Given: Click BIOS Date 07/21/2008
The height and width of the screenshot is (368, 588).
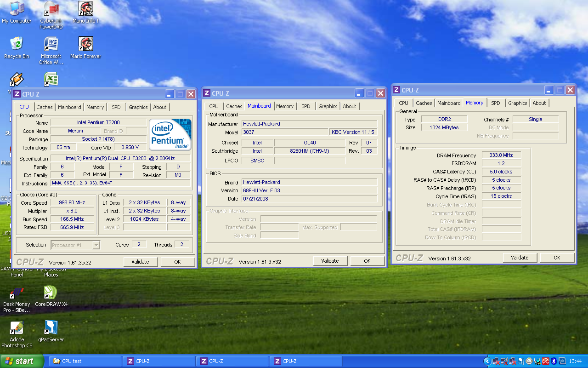Looking at the screenshot, I should tap(310, 199).
